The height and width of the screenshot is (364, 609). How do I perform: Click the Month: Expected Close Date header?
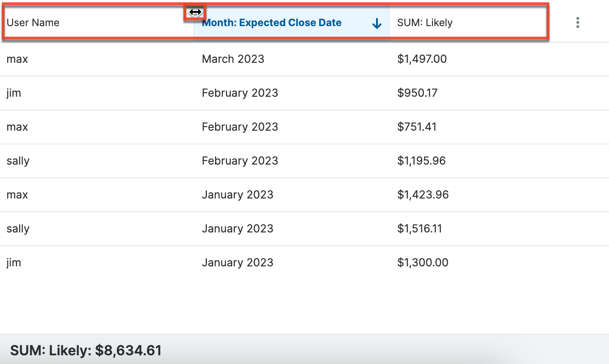[271, 23]
